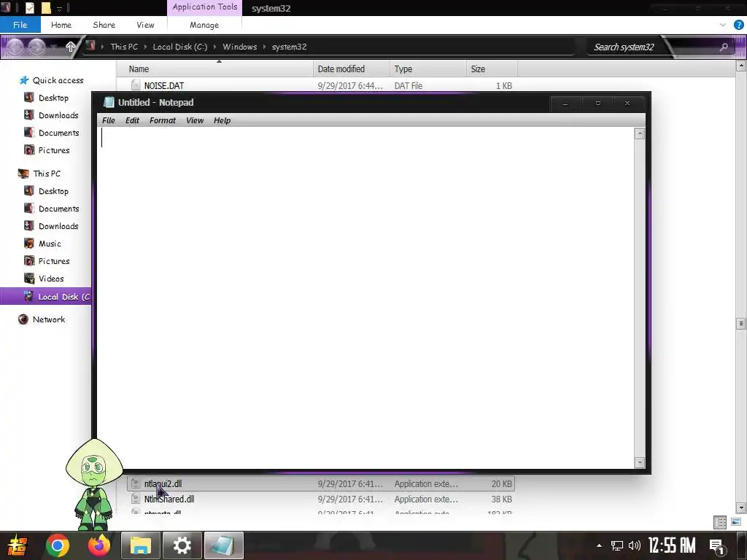Viewport: 747px width, 560px height.
Task: Click Explorer scrollbar thumb
Action: (741, 323)
